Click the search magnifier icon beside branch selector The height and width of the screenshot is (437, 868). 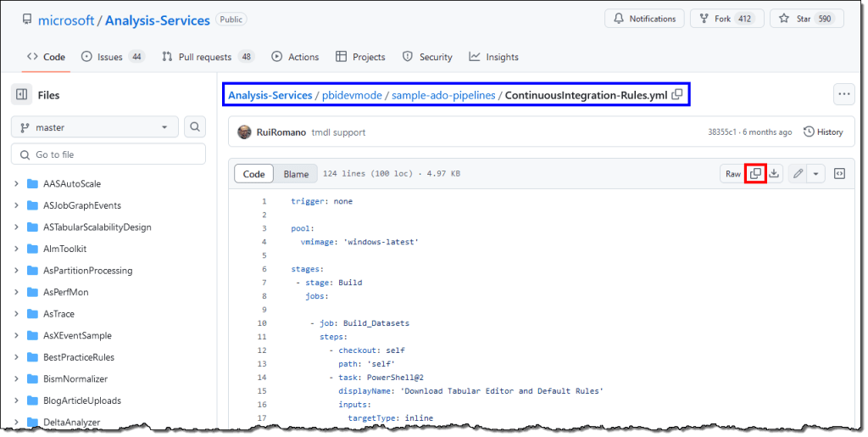click(195, 127)
